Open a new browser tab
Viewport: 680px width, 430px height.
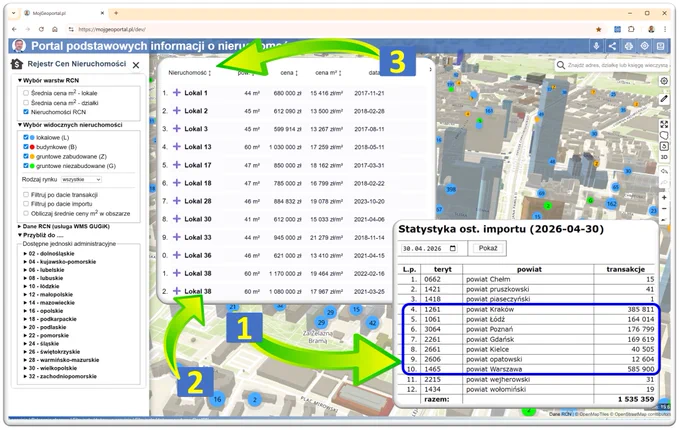point(116,13)
